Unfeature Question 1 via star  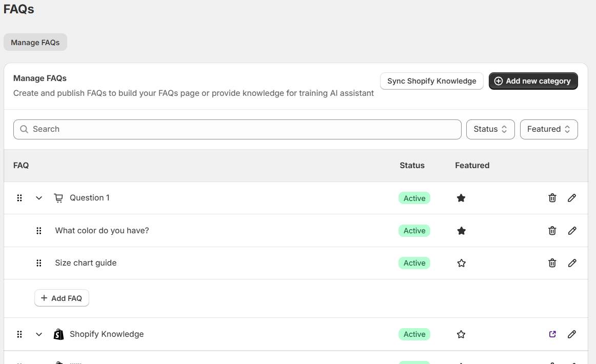(x=461, y=198)
